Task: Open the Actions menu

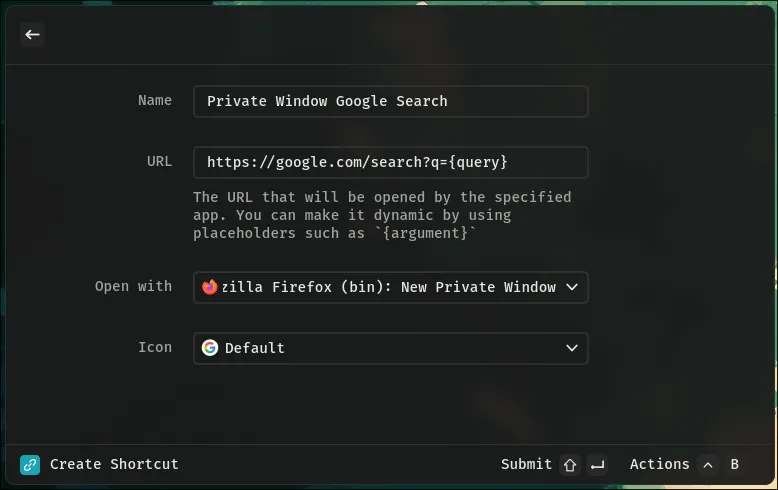Action: pos(659,464)
